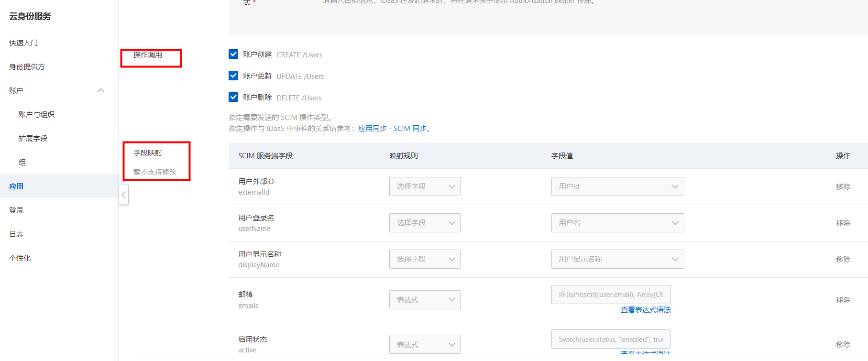868x361 pixels.
Task: Open the 用户显示名称 field value dropdown
Action: pos(617,259)
